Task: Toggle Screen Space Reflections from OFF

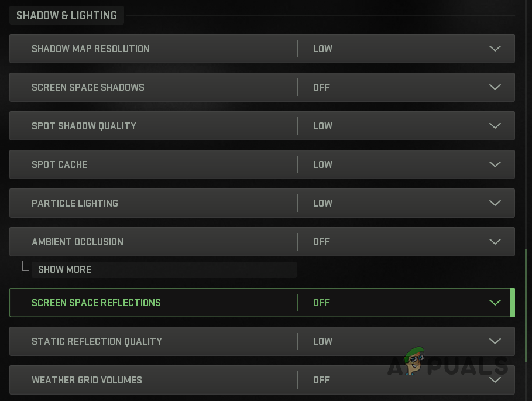Action: 321,303
